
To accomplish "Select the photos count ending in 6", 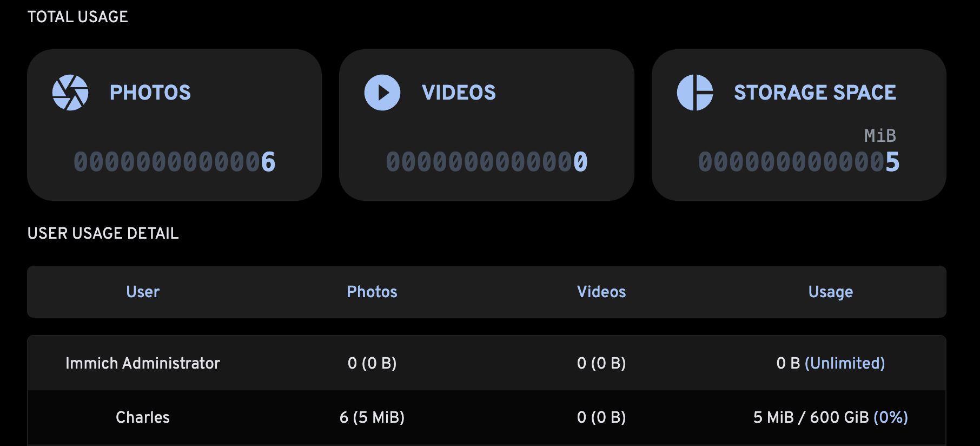I will [175, 162].
